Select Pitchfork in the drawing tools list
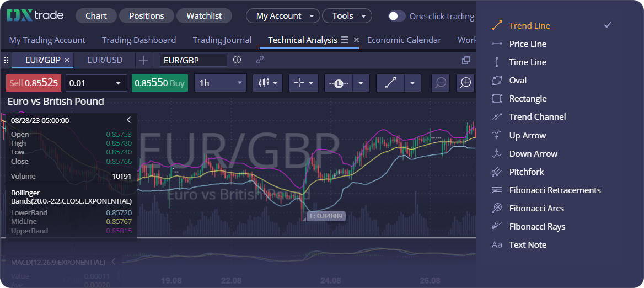The width and height of the screenshot is (644, 288). tap(526, 172)
